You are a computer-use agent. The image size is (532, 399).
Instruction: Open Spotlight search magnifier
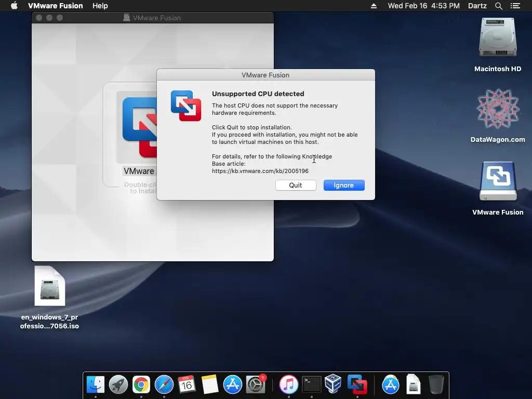(x=498, y=6)
